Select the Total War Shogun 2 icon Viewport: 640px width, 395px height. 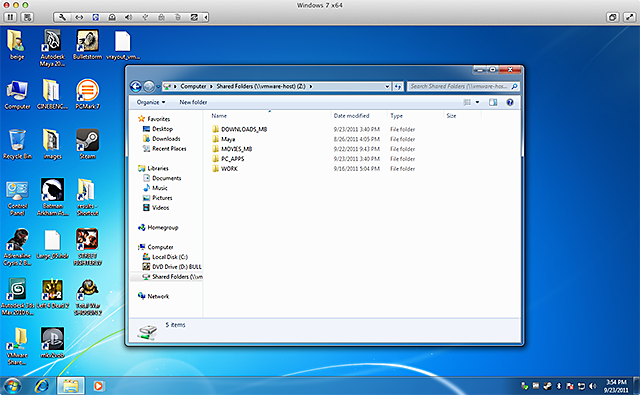[88, 297]
